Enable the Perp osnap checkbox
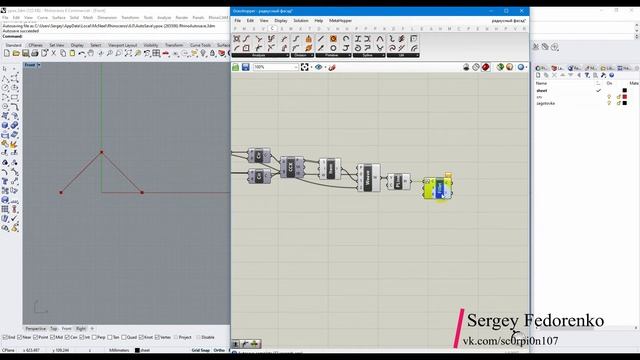The height and width of the screenshot is (360, 640). click(94, 338)
